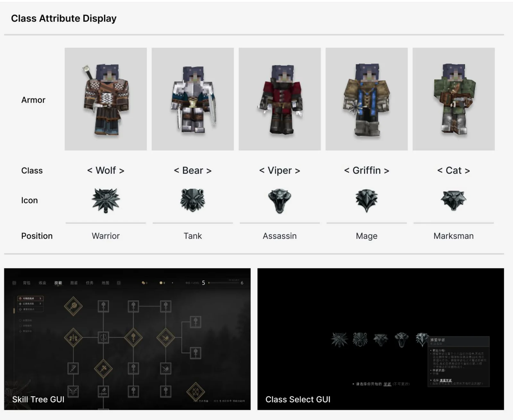This screenshot has width=513, height=420.
Task: Click the gold diamond leaf-axe skill node at the top
Action: click(73, 306)
